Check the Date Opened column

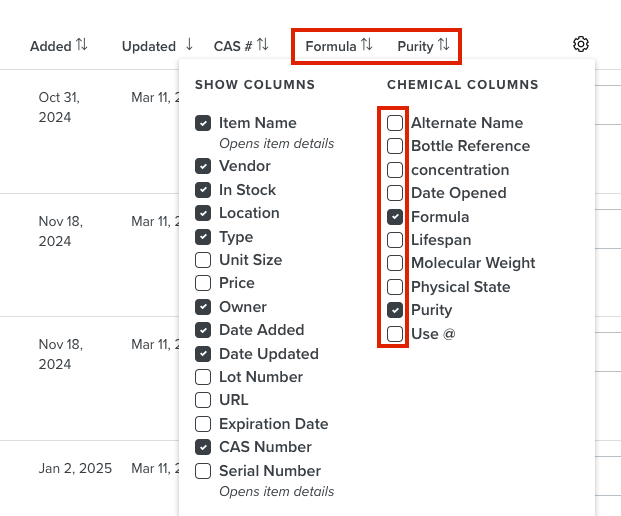395,193
